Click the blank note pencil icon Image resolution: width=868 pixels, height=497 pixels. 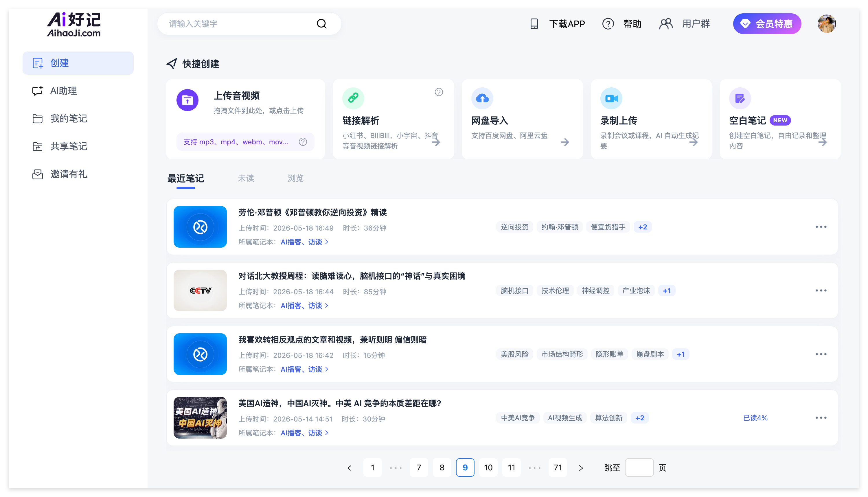coord(740,98)
